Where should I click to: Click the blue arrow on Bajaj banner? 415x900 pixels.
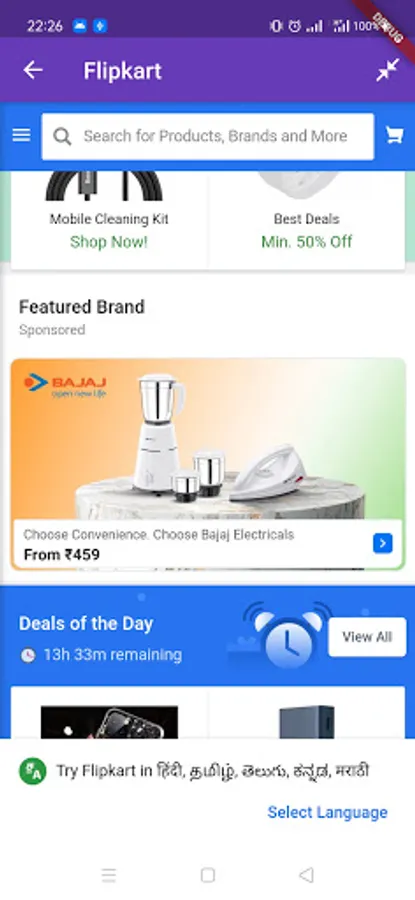click(x=382, y=543)
